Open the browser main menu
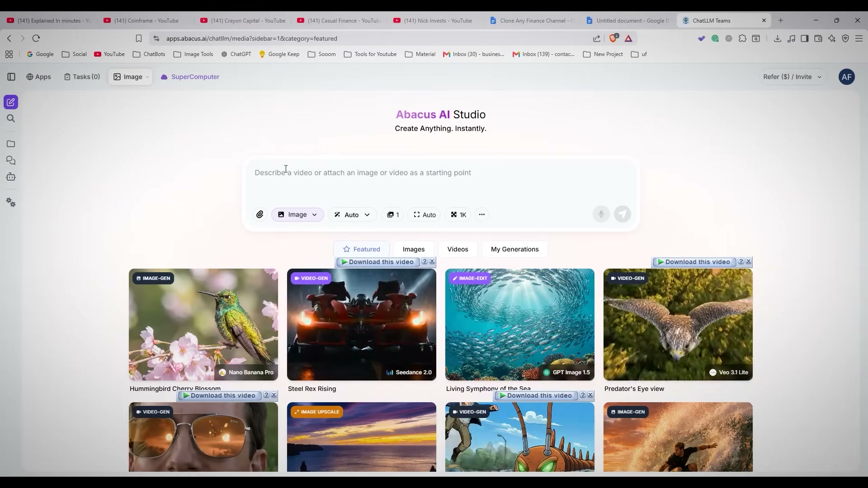 coord(859,38)
